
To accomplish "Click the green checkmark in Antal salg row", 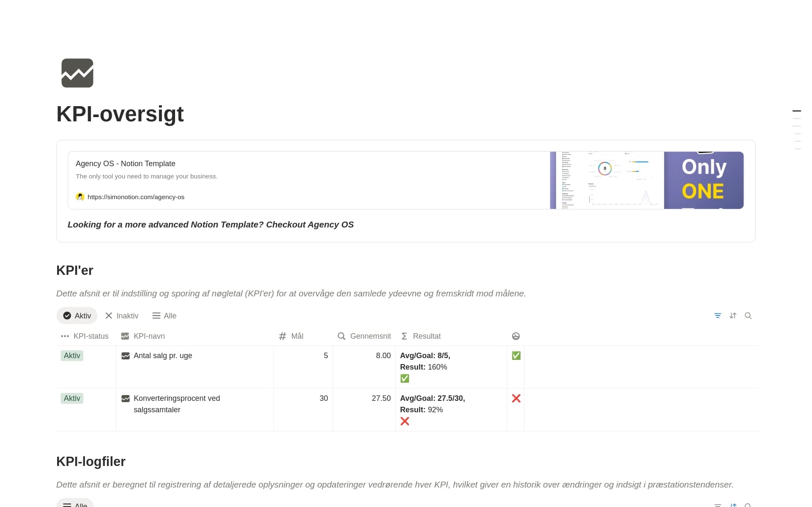I will click(x=516, y=356).
